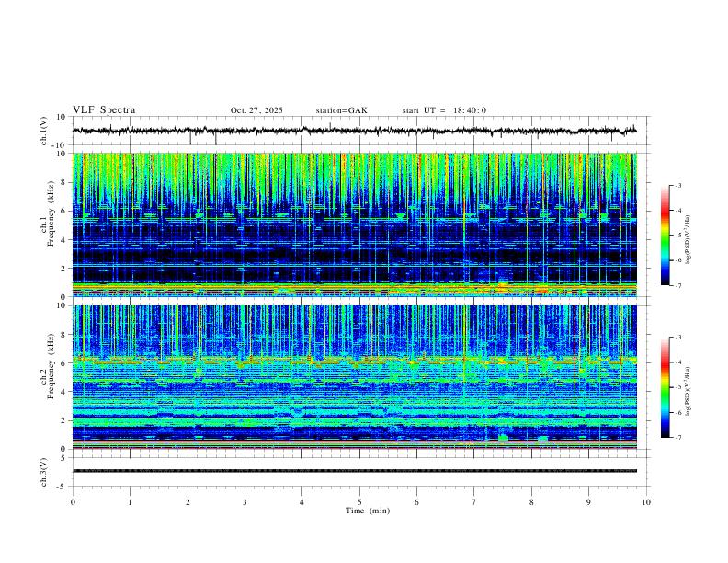Click Time axis tick label "5"
Image resolution: width=728 pixels, height=563 pixels.
pos(359,502)
